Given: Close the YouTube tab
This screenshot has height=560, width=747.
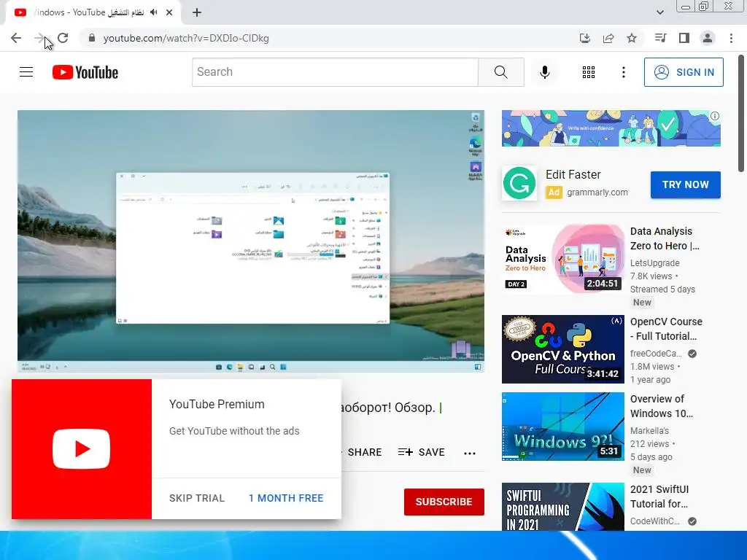Looking at the screenshot, I should (169, 12).
